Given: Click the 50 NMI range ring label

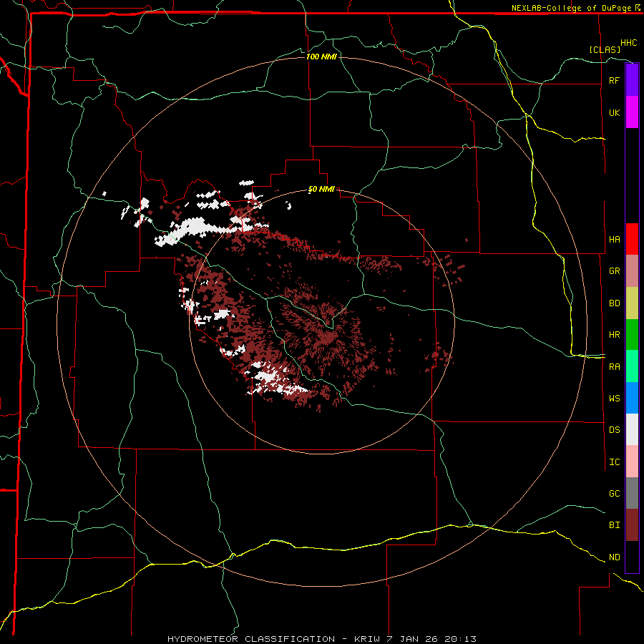Looking at the screenshot, I should (x=321, y=190).
